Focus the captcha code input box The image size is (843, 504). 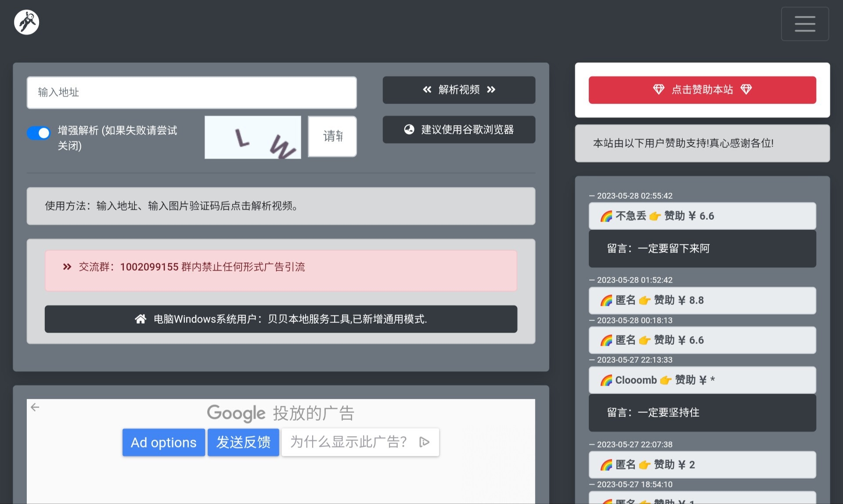[x=332, y=136]
